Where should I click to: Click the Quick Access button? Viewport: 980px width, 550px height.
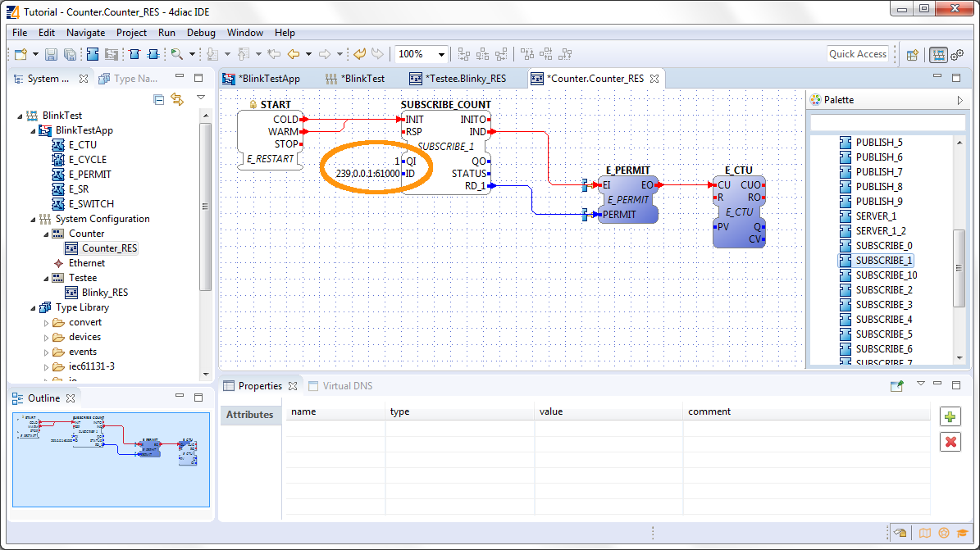point(858,54)
